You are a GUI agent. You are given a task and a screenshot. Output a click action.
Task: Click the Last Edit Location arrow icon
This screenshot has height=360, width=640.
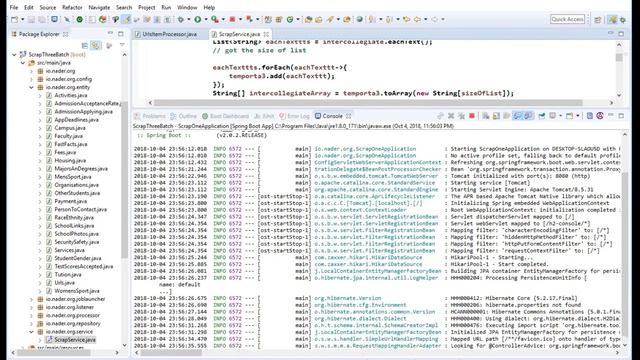(406, 19)
